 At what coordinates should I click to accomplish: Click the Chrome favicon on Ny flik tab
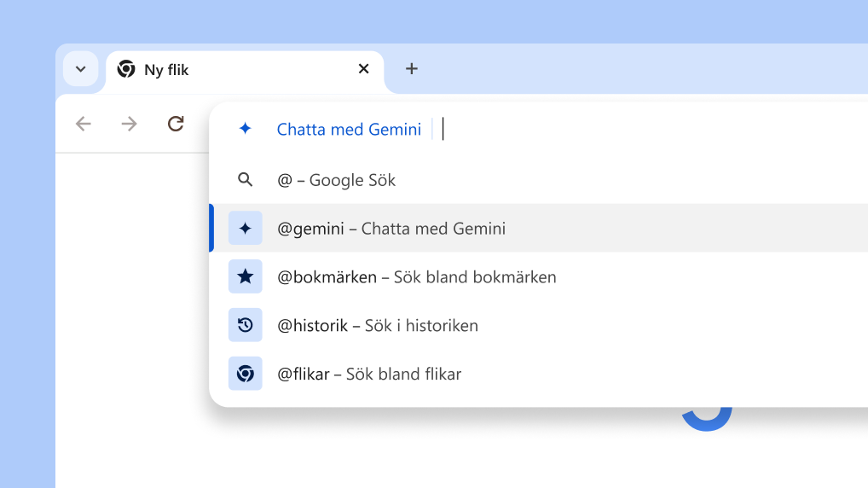(x=126, y=69)
